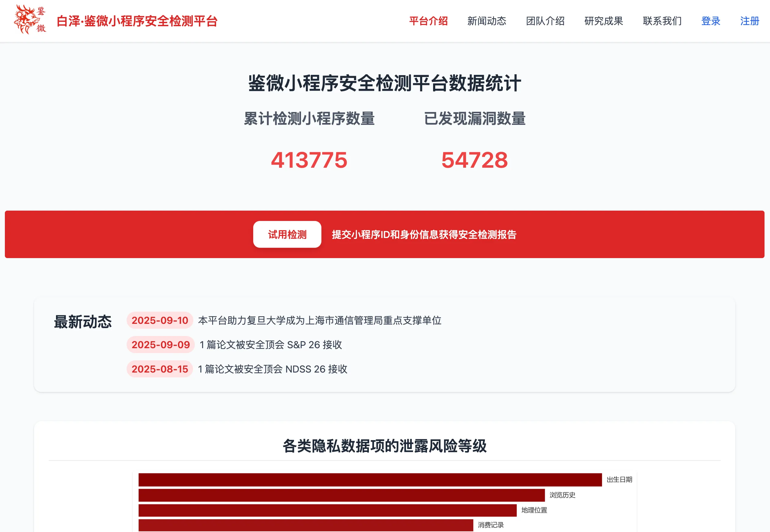Open the NDSS 26 paper news

[x=272, y=369]
